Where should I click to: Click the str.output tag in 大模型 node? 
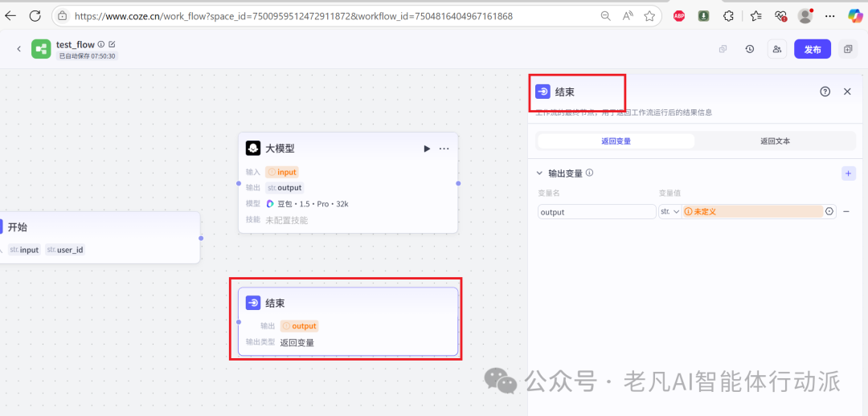(285, 188)
